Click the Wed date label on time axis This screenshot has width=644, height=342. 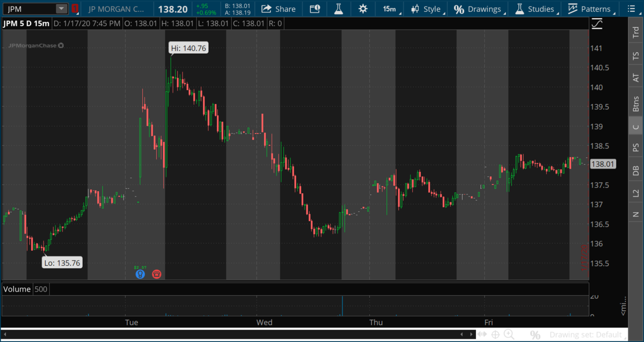click(x=265, y=322)
